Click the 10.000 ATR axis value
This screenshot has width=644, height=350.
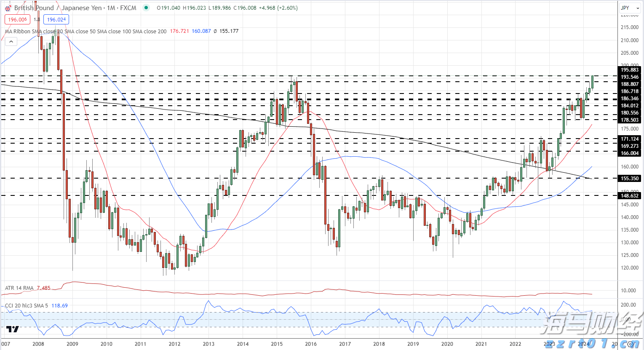pos(629,291)
